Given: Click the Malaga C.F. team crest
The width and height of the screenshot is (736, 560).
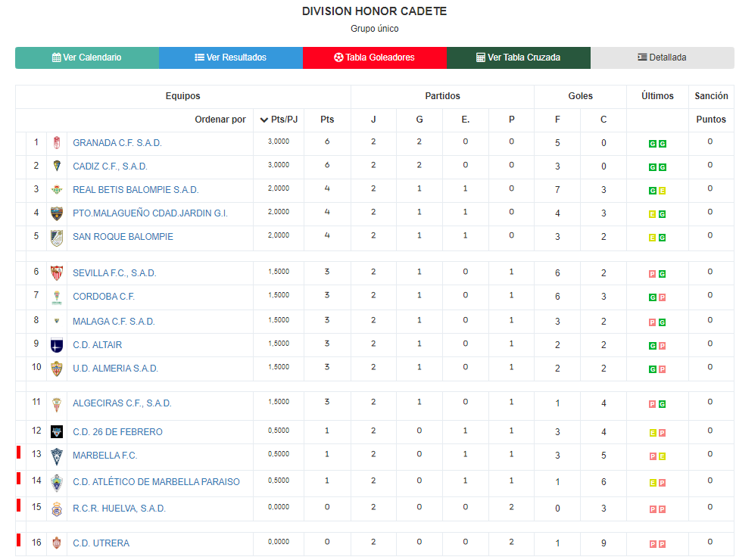Looking at the screenshot, I should tap(57, 322).
